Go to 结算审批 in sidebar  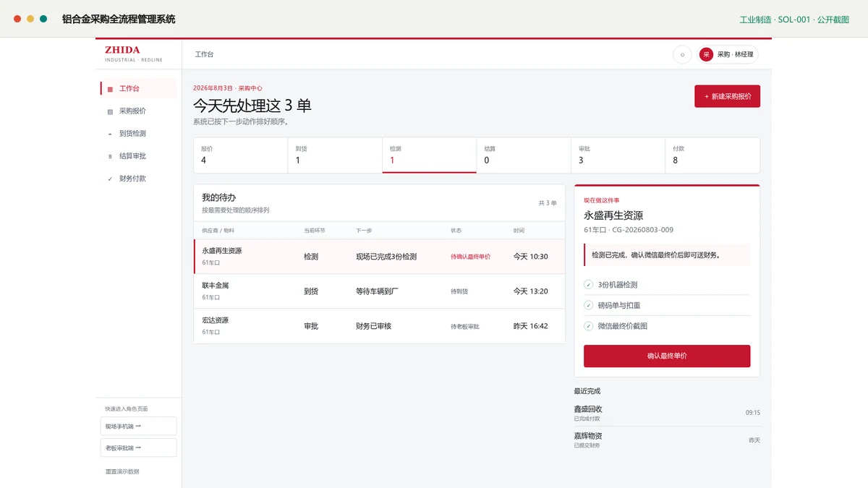[x=138, y=155]
